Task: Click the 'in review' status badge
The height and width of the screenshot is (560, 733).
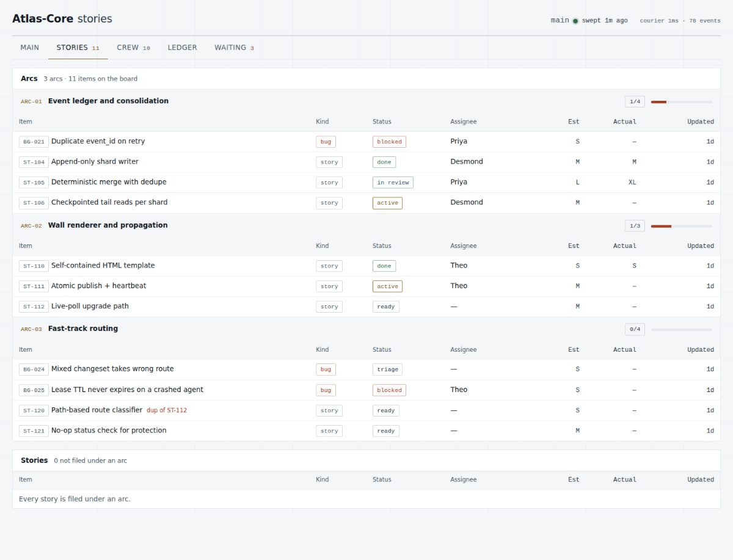Action: pos(393,183)
